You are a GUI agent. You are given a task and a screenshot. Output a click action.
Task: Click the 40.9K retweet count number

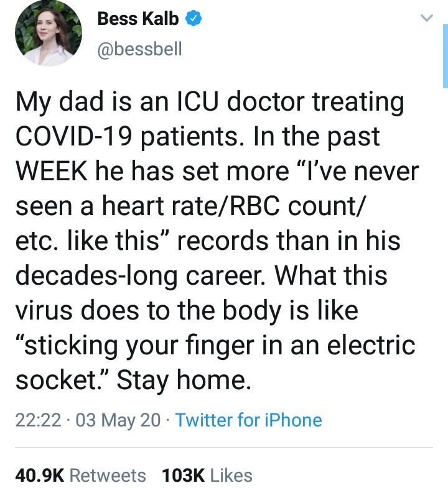[x=39, y=476]
